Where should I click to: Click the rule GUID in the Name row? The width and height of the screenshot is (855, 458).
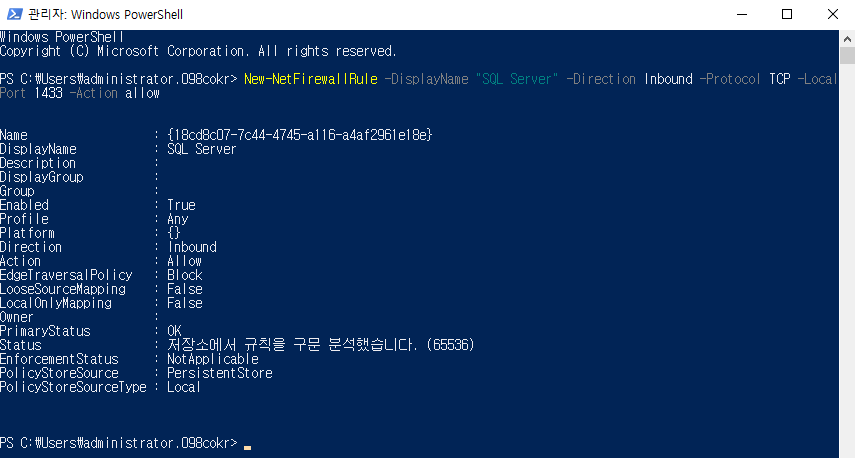[299, 135]
